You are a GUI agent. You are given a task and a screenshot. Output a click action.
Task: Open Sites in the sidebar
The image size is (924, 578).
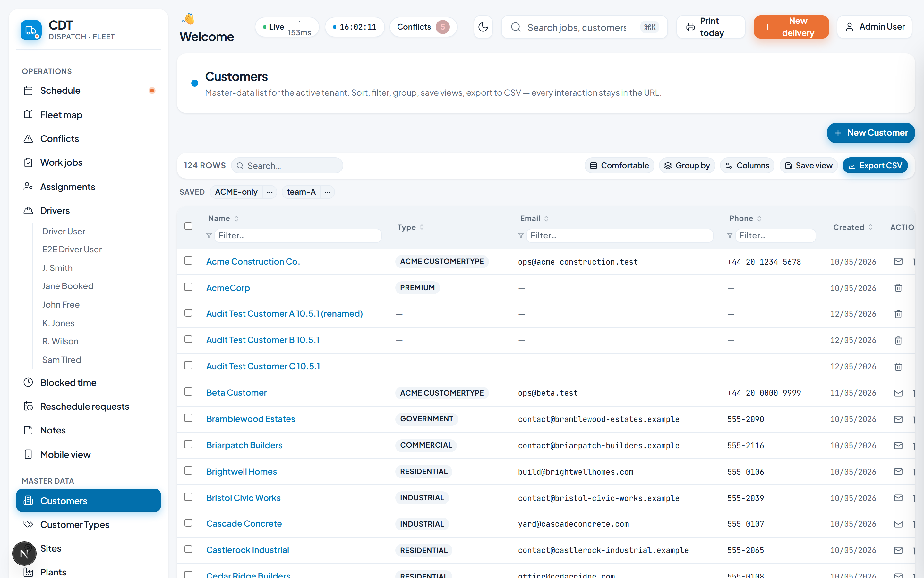click(88, 548)
